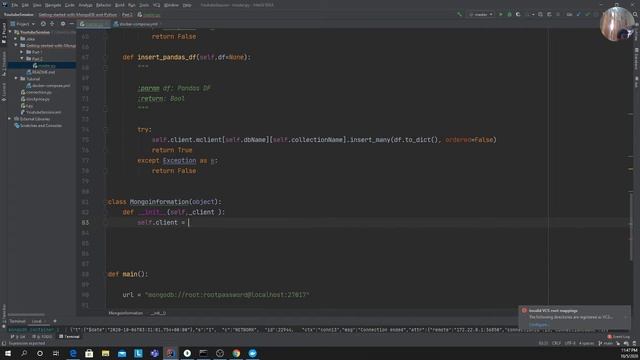Click the 4 spaces indent setting
640x360 pixels.
click(586, 343)
